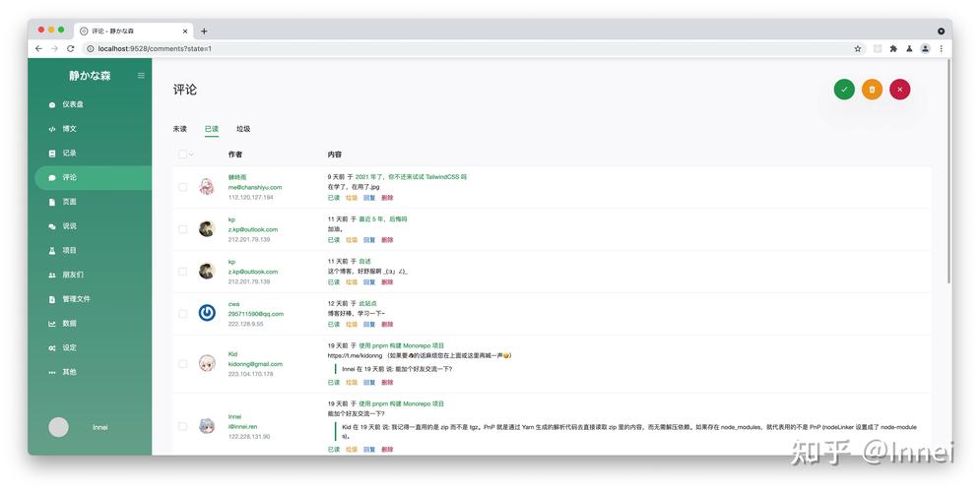The image size is (980, 492).
Task: Click 回复 on Kid's comment
Action: click(369, 382)
